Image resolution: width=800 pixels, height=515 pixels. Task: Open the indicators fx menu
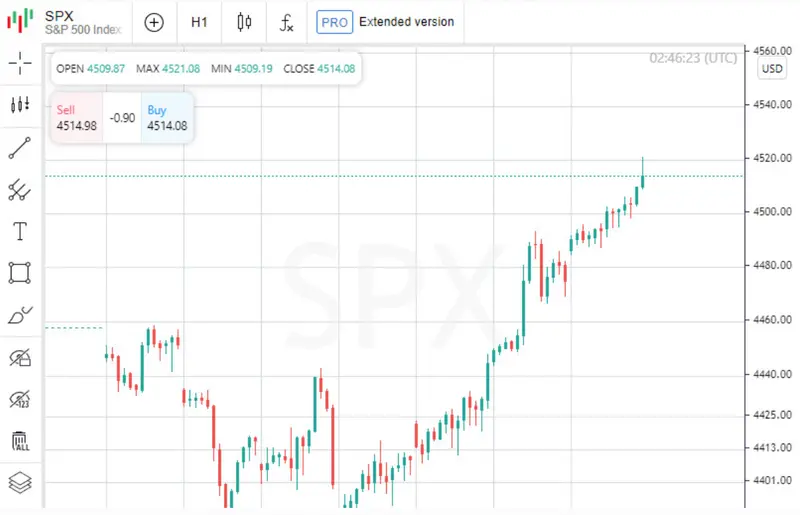[x=287, y=22]
